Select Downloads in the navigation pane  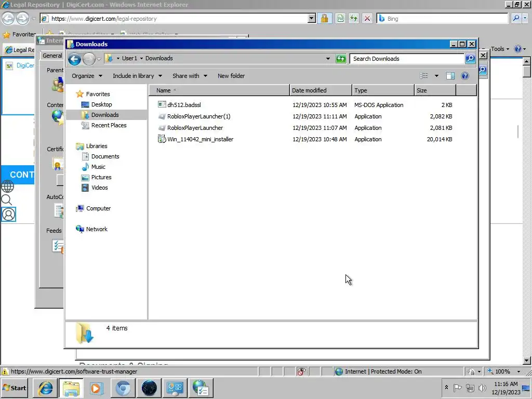point(105,115)
